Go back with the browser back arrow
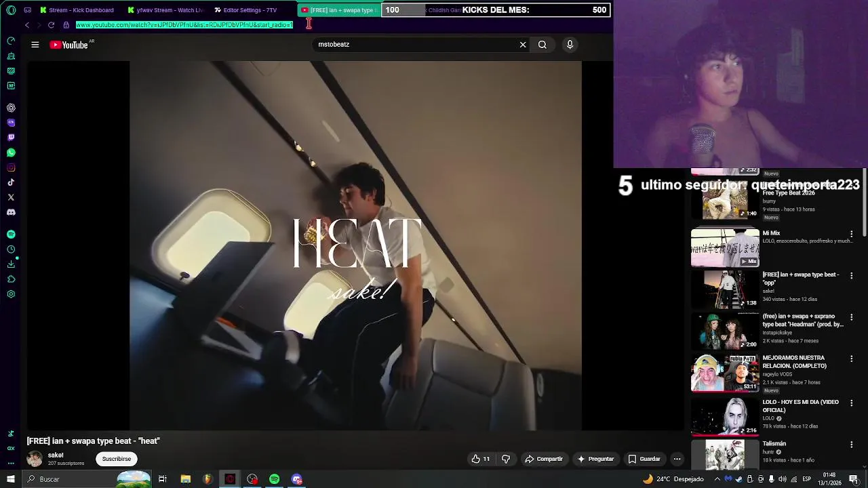 27,25
